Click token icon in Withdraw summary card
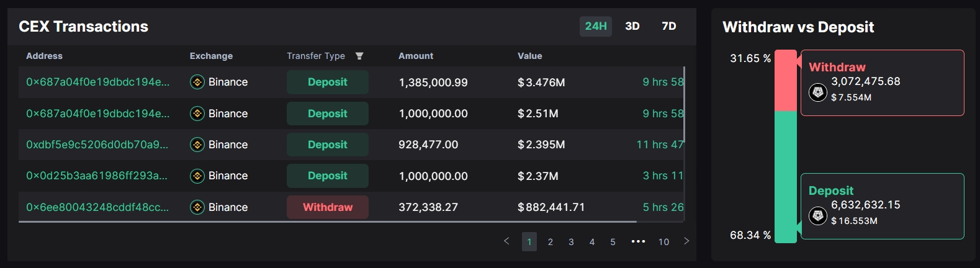The height and width of the screenshot is (268, 980). [x=818, y=92]
